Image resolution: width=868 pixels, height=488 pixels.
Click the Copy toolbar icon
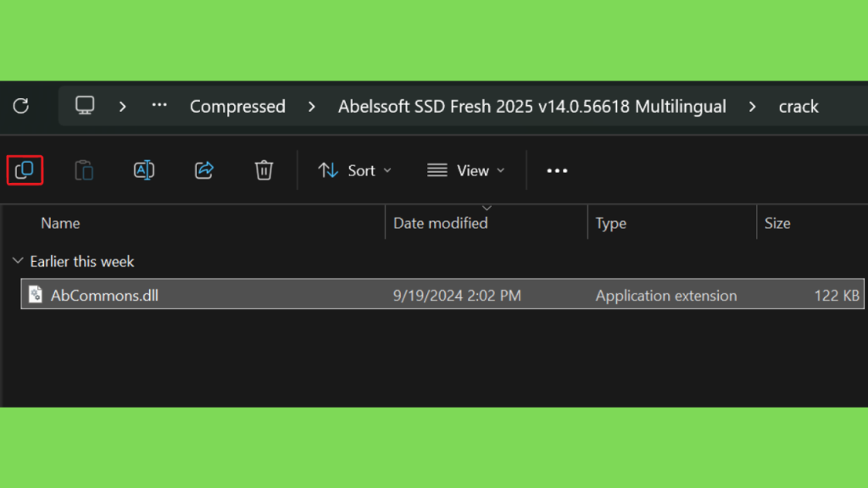click(25, 169)
